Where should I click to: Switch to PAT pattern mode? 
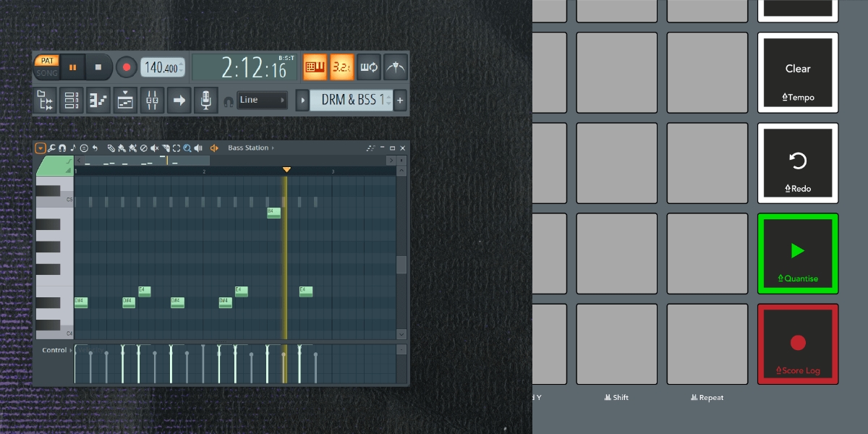pyautogui.click(x=47, y=61)
